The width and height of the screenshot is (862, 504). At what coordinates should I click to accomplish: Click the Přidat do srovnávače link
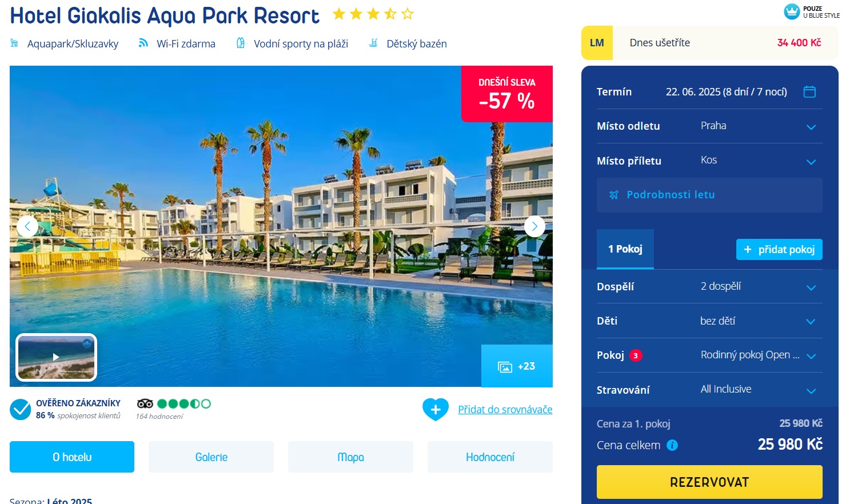point(505,409)
